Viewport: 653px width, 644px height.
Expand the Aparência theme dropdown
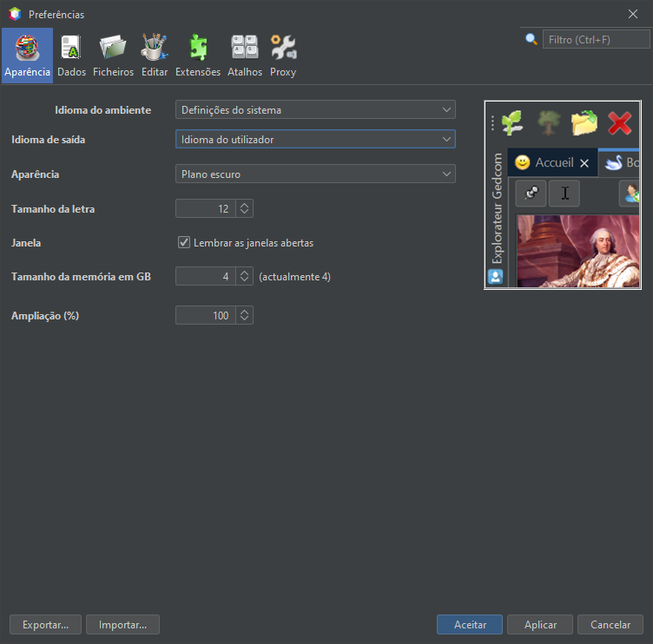[315, 174]
